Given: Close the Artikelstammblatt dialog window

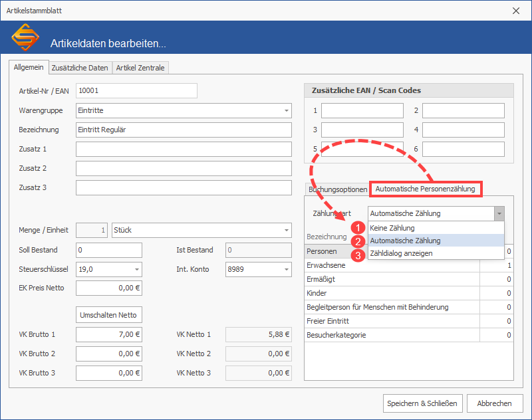Looking at the screenshot, I should (517, 10).
